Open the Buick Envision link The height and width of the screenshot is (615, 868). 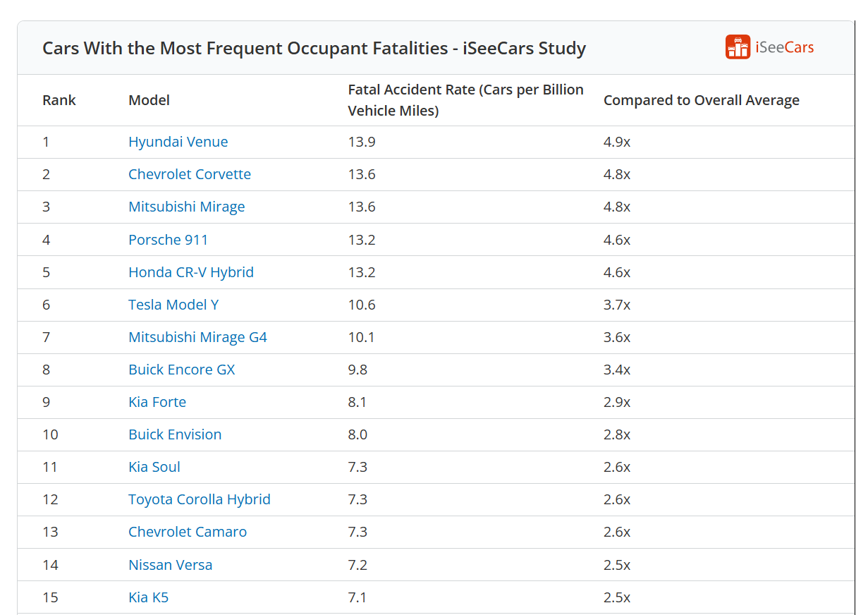pos(175,434)
